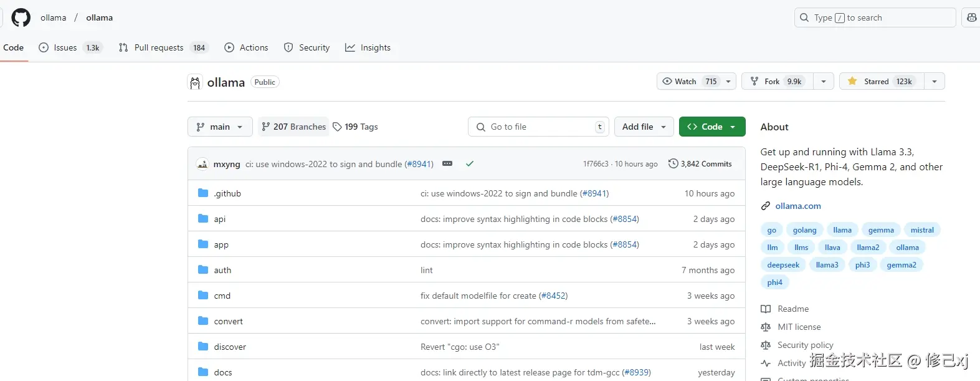This screenshot has height=381, width=980.
Task: Open the main branch dropdown
Action: (x=219, y=127)
